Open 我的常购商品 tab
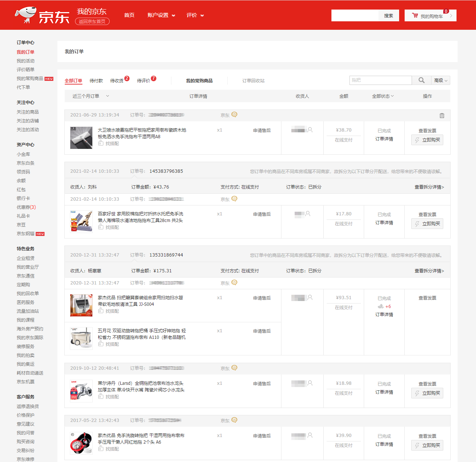Screen dimensions: 476x462 (x=199, y=80)
